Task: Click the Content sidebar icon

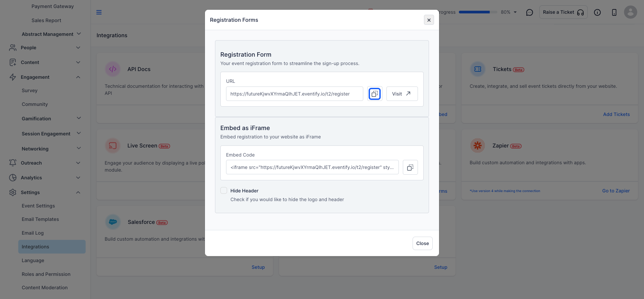Action: [x=13, y=62]
